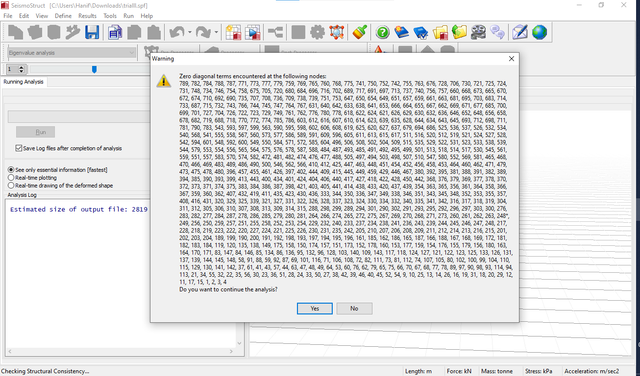Click the blue book with sun icon
This screenshot has width=640, height=376.
click(x=402, y=32)
